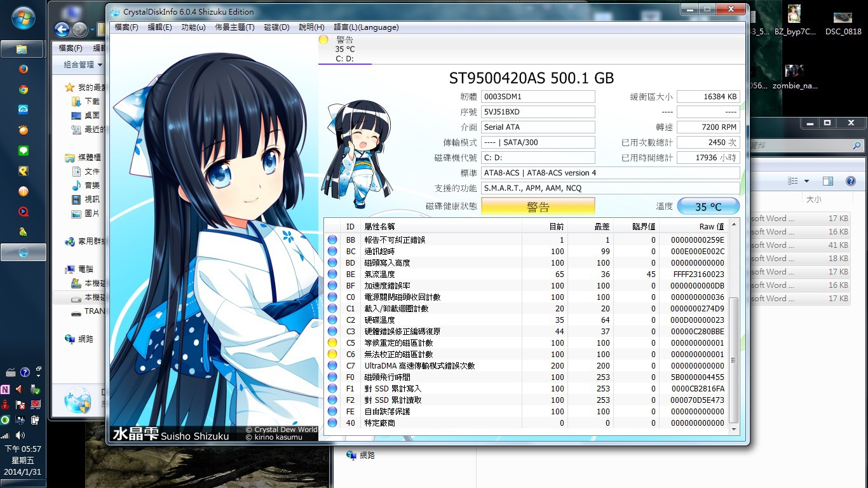The width and height of the screenshot is (868, 488).
Task: Open the Windows Start orb
Action: pos(23,17)
